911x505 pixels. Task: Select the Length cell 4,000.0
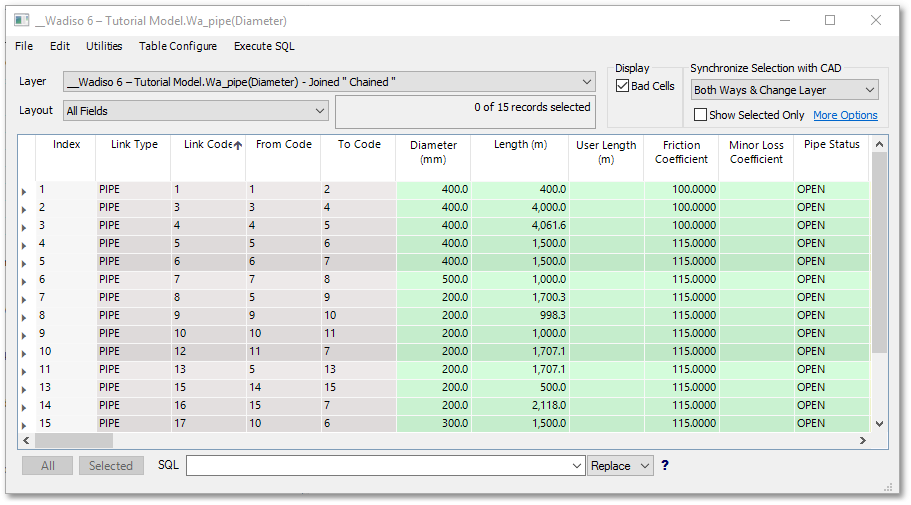(x=520, y=207)
